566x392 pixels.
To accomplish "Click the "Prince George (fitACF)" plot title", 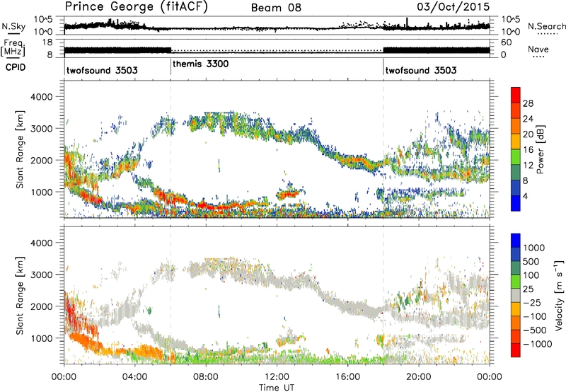I will click(x=136, y=6).
